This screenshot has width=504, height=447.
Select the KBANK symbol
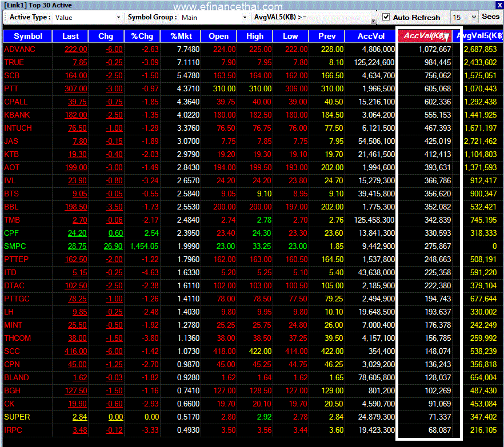click(x=17, y=115)
